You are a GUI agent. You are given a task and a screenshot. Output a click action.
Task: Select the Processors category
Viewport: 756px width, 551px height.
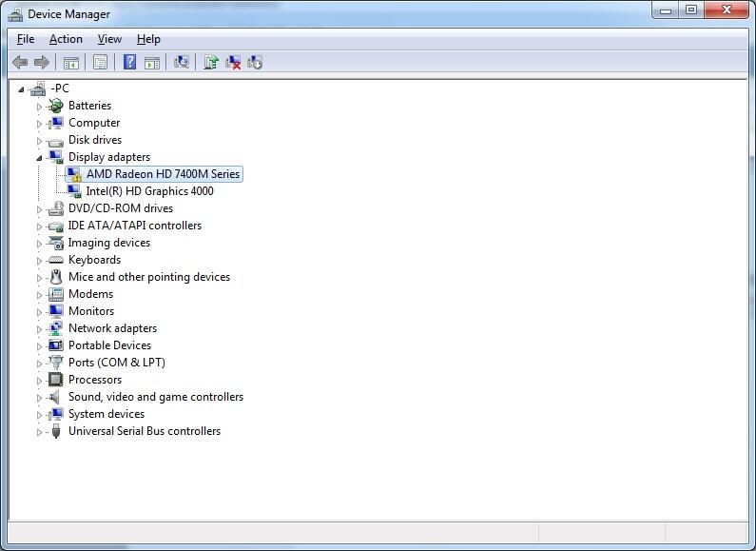point(94,380)
